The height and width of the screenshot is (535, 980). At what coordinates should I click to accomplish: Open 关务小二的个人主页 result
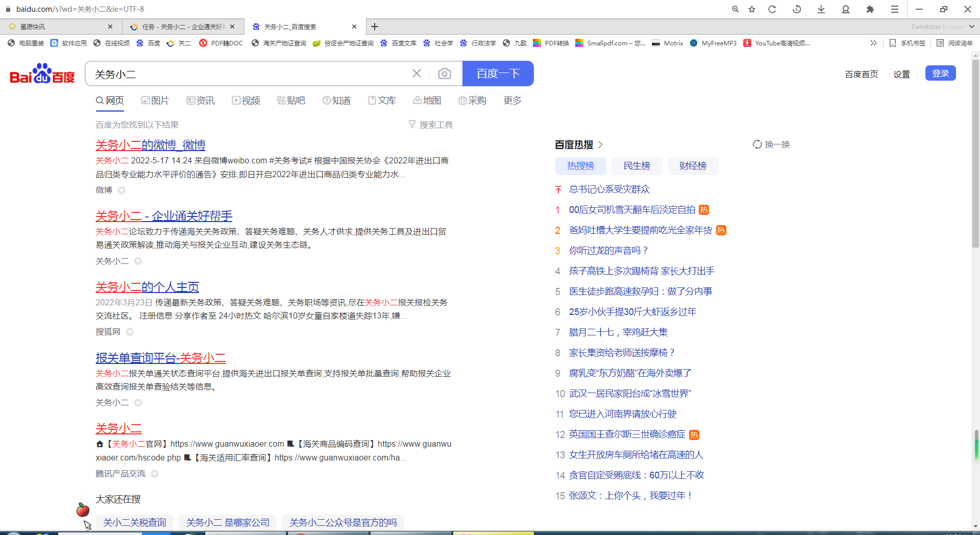tap(148, 287)
